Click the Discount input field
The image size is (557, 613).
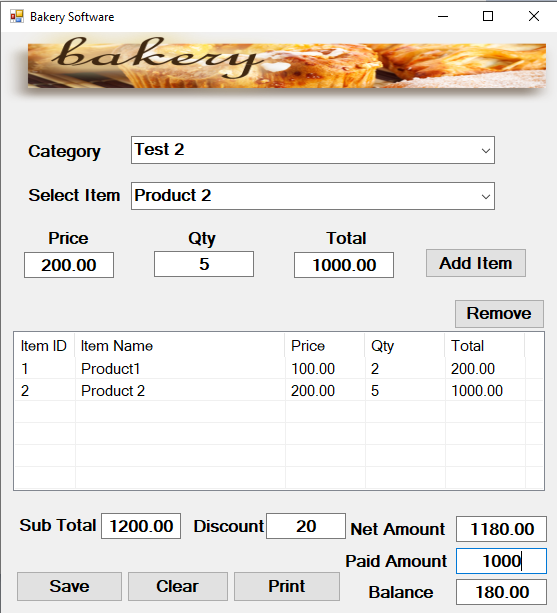(306, 526)
